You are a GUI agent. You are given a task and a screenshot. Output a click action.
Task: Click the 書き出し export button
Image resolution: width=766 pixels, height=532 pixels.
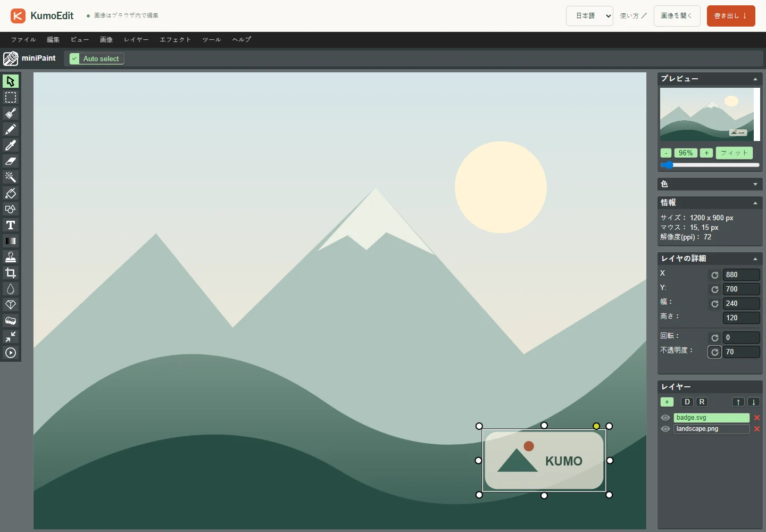(x=731, y=16)
